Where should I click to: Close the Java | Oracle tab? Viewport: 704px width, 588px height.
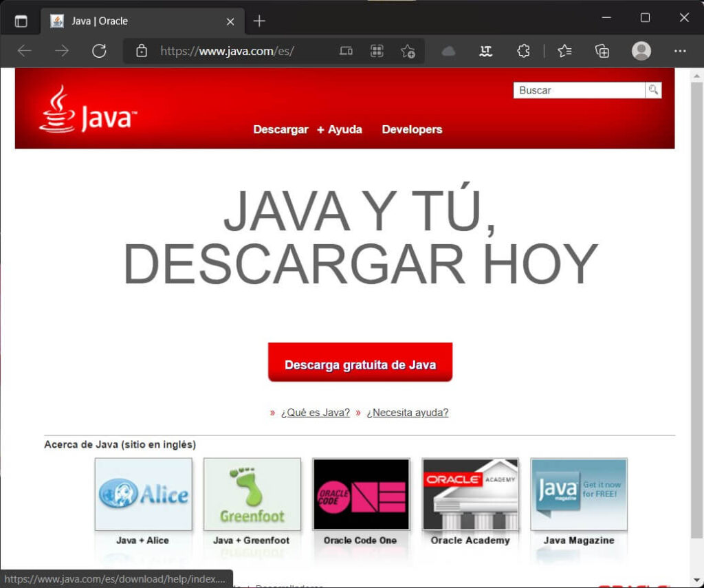coord(231,21)
